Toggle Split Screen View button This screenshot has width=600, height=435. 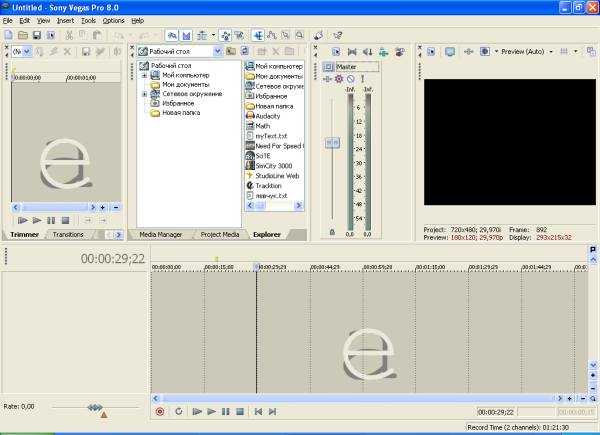tap(484, 51)
